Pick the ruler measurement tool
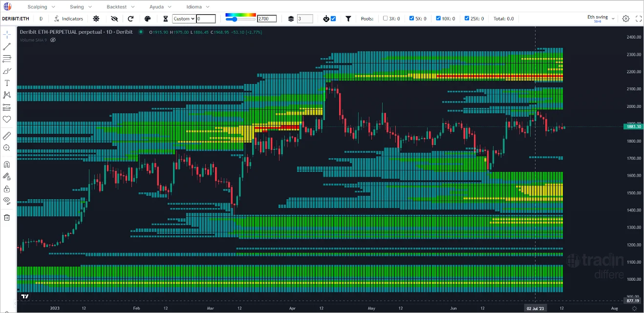644x313 pixels. click(x=7, y=136)
